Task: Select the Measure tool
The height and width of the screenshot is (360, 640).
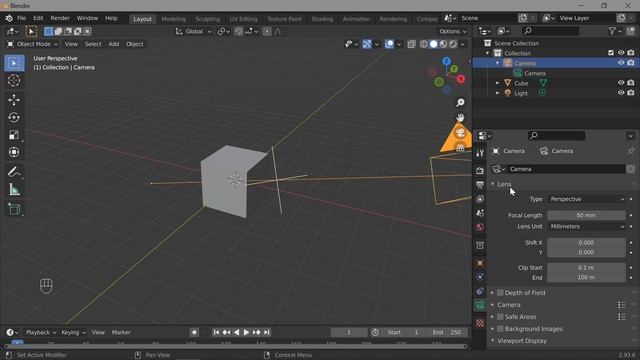Action: coord(14,189)
